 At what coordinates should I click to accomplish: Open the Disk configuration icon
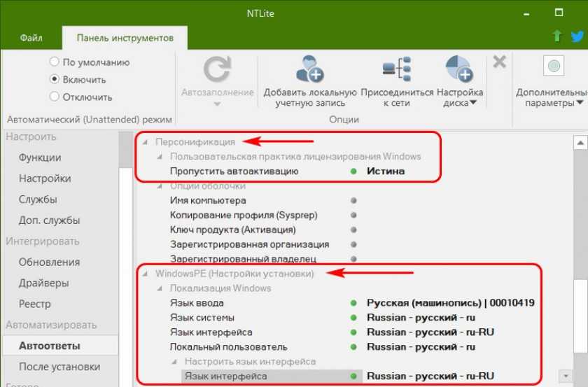point(459,69)
